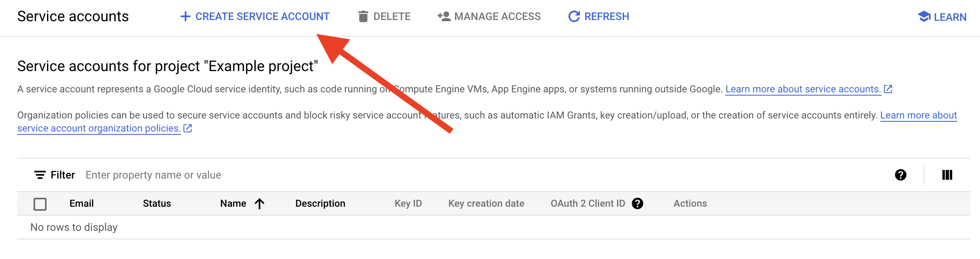Open the LEARN panel text button
This screenshot has height=259, width=980.
[950, 17]
